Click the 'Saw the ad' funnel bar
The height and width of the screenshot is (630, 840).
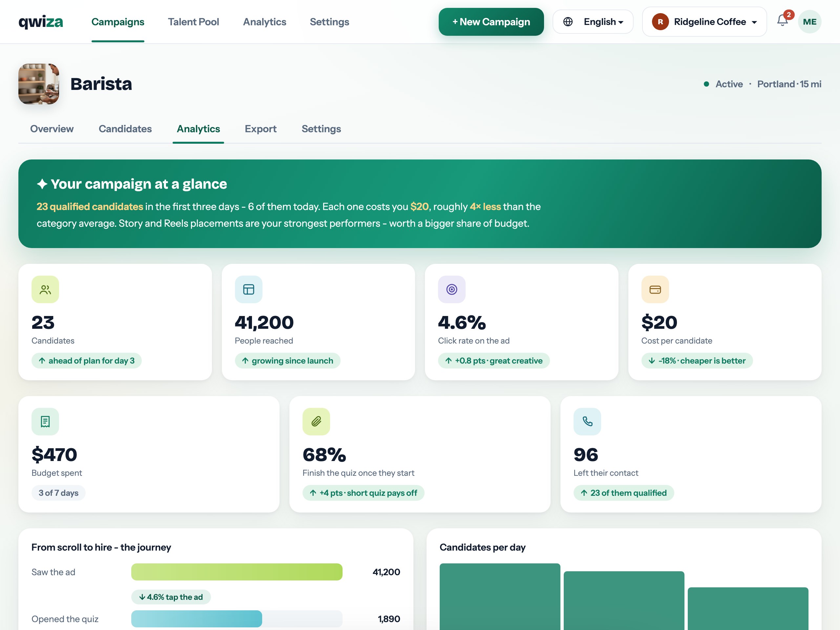click(237, 572)
